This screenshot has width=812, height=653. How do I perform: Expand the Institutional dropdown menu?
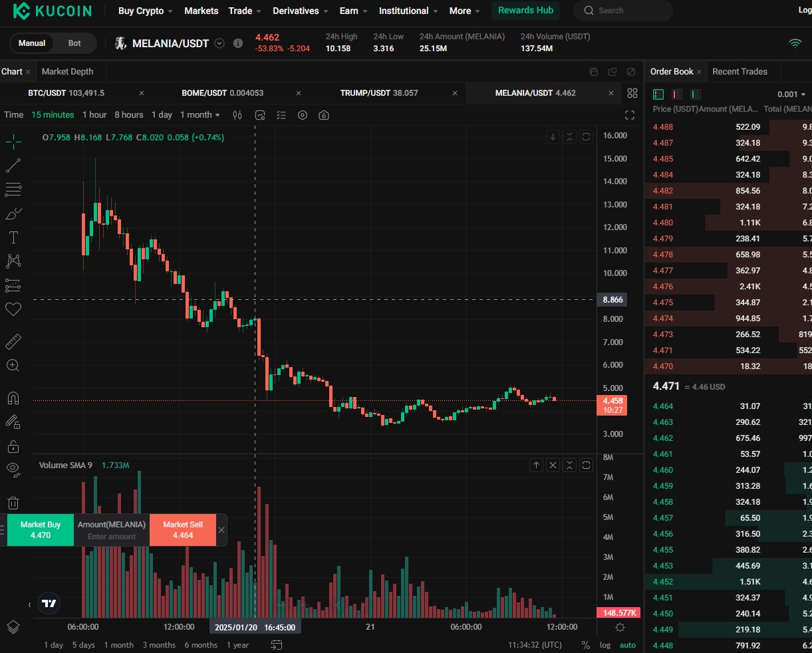408,11
